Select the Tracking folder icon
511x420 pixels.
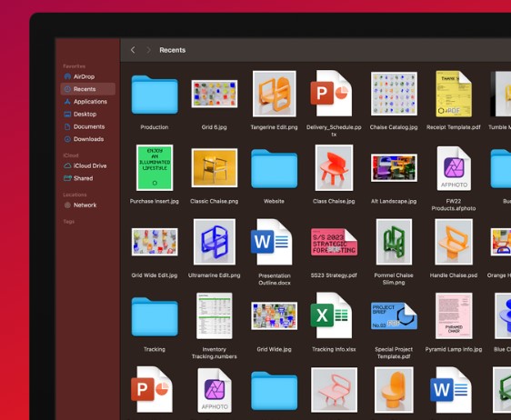coord(155,316)
